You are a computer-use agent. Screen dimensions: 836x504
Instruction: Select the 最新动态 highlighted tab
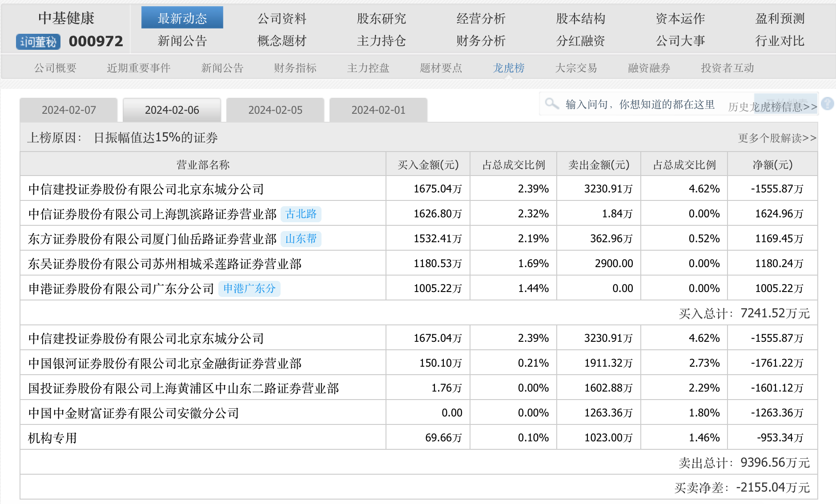click(182, 18)
